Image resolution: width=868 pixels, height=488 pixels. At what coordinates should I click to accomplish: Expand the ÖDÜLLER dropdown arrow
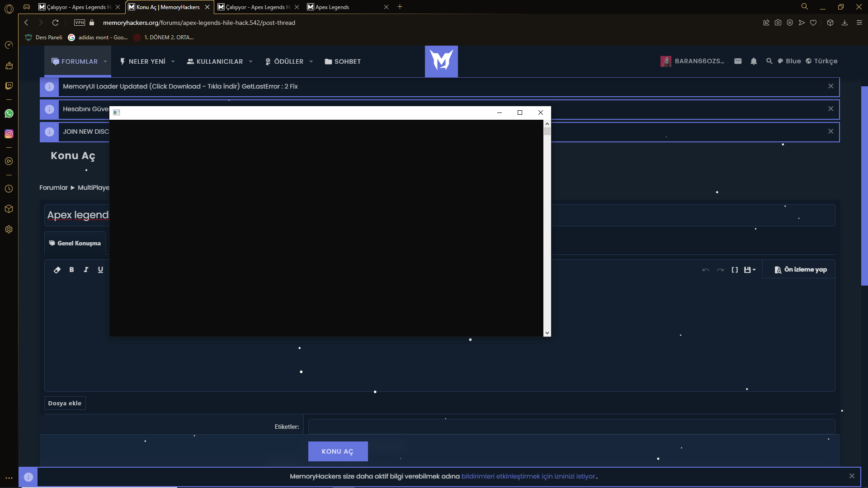pos(311,61)
